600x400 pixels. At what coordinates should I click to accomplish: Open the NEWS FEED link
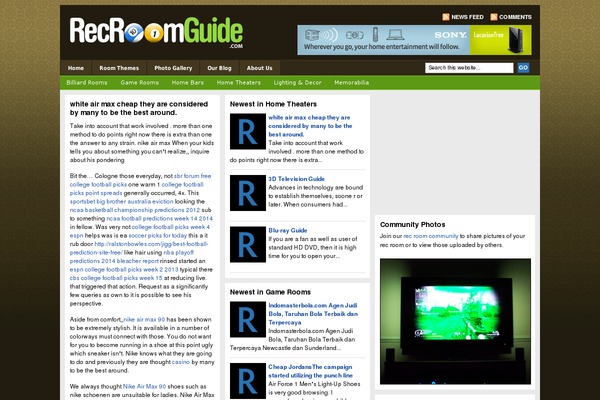click(467, 17)
